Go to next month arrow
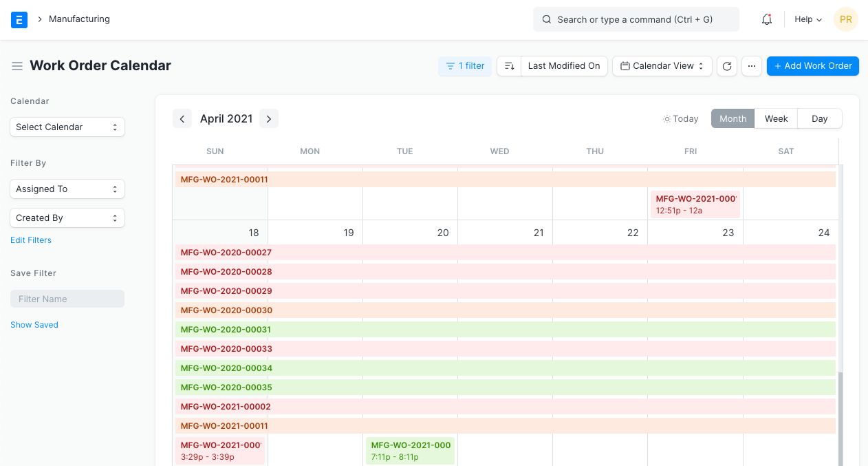Viewport: 868px width, 466px height. 269,119
